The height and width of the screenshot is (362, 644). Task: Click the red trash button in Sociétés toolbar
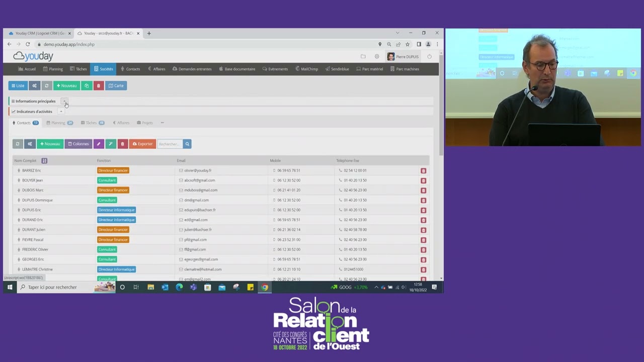(99, 85)
